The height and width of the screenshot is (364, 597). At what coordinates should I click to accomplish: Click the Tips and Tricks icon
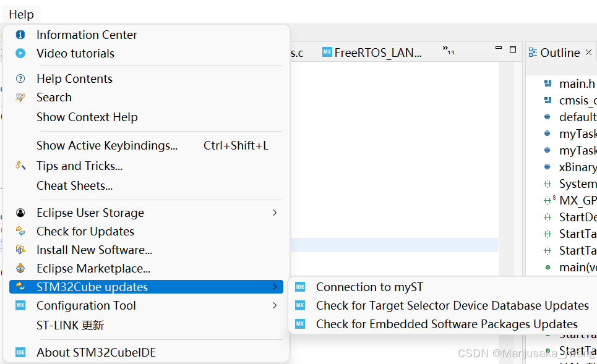pyautogui.click(x=20, y=166)
